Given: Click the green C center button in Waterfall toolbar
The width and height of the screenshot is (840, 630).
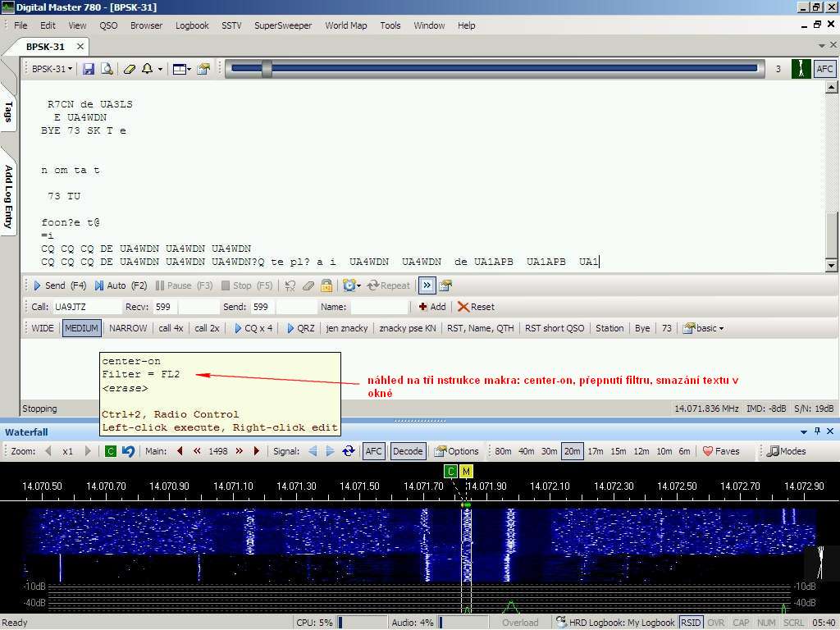Looking at the screenshot, I should 111,451.
